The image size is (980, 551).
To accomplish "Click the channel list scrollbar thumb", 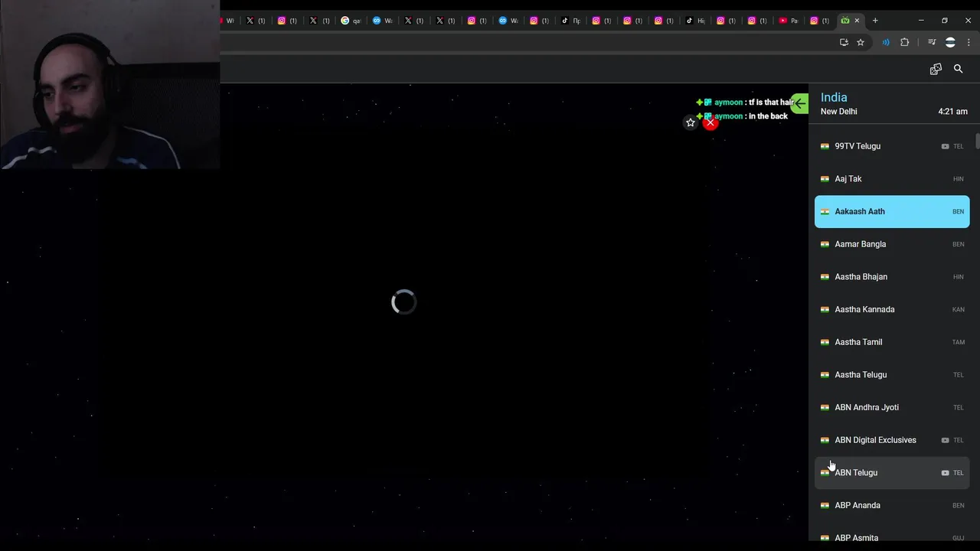I will tap(978, 142).
